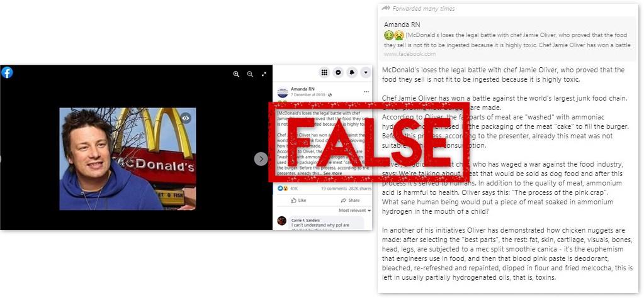The height and width of the screenshot is (298, 644).
Task: View the 19 comments link
Action: pyautogui.click(x=334, y=189)
